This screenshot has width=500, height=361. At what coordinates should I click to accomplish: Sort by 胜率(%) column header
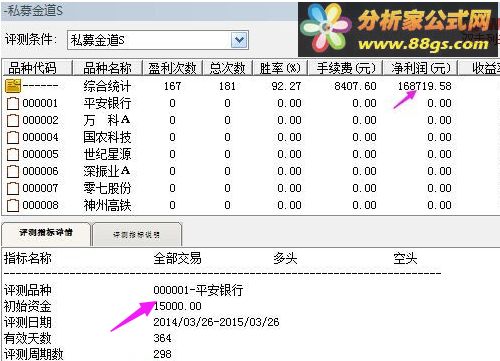pos(280,68)
